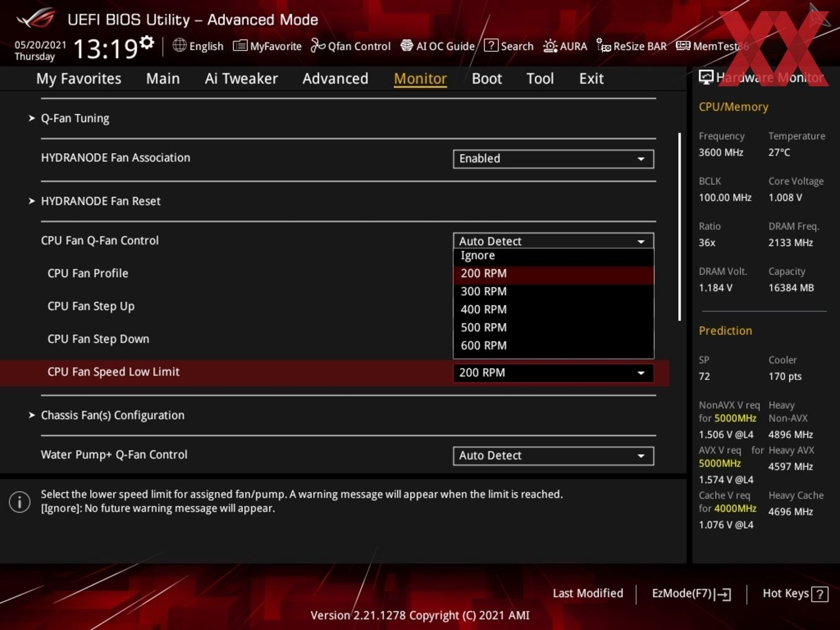Open the My Favorites tab

[78, 78]
